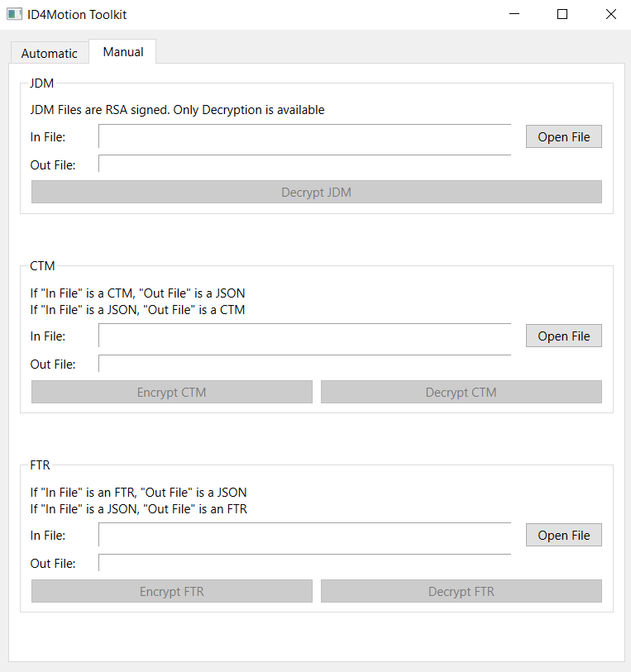Focus the FTR Out File field
The height and width of the screenshot is (672, 631).
[305, 563]
